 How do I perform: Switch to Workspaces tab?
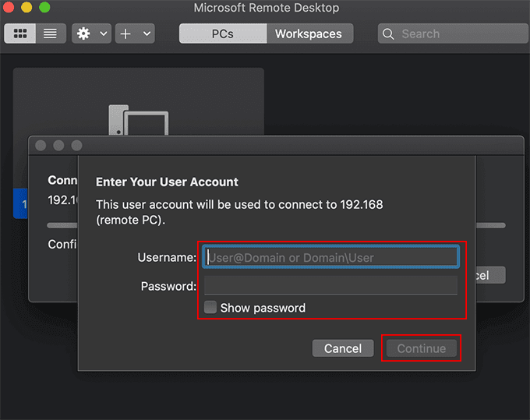pos(309,34)
